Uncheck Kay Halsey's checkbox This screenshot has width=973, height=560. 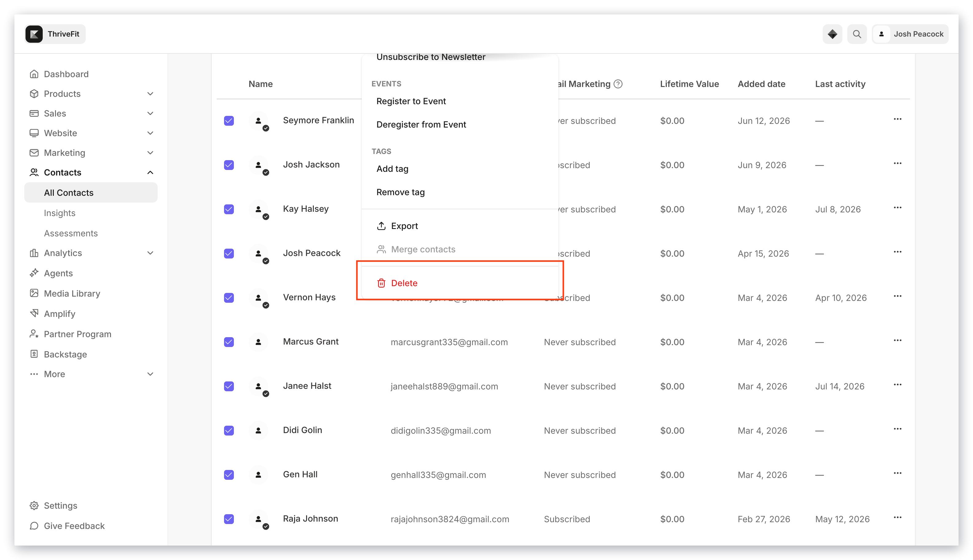tap(229, 209)
